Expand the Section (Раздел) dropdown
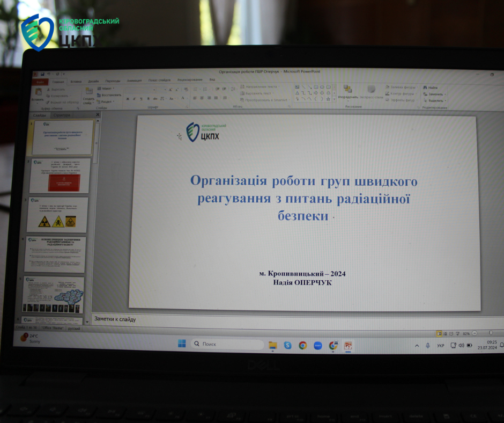Image resolution: width=504 pixels, height=423 pixels. (106, 101)
